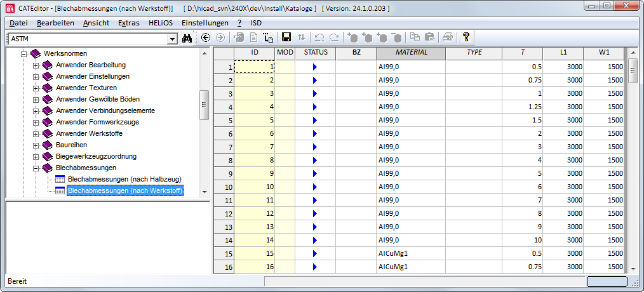Viewport: 644px width, 292px height.
Task: Click the binoculars search icon
Action: click(187, 38)
